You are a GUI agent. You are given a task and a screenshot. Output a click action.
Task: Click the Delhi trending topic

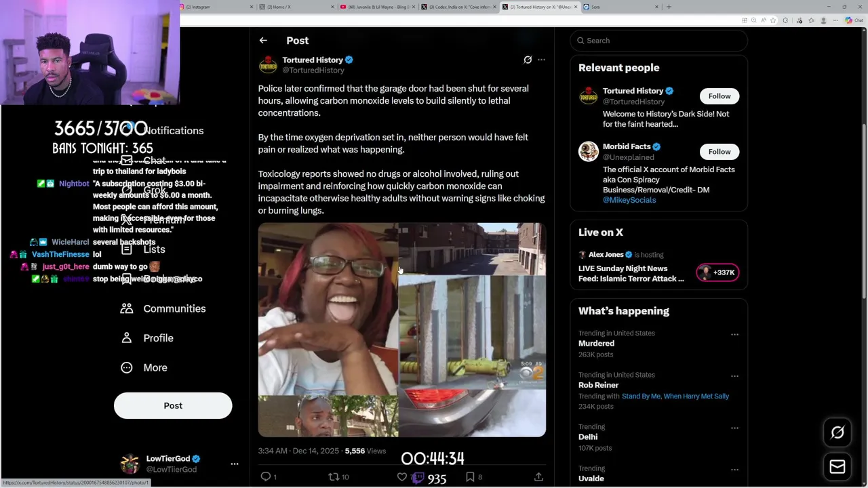tap(588, 437)
